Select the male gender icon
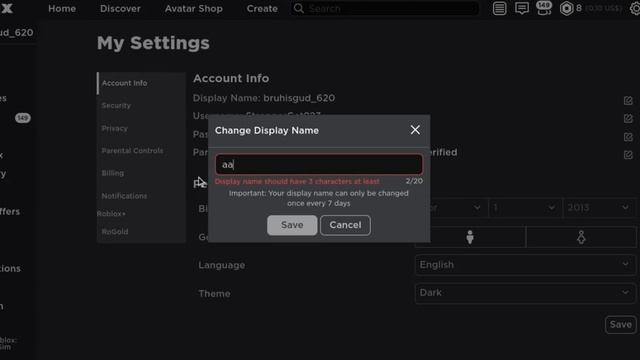The width and height of the screenshot is (640, 360). 470,237
